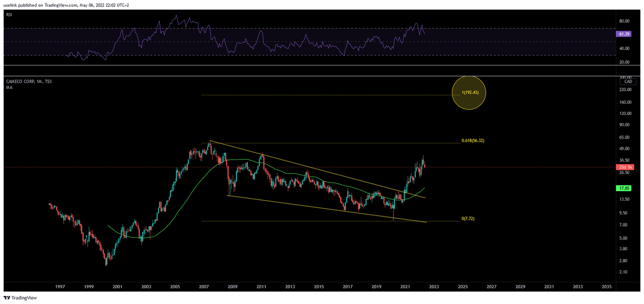Click the 40.00 RSI axis value
This screenshot has height=304, width=644.
coord(624,48)
